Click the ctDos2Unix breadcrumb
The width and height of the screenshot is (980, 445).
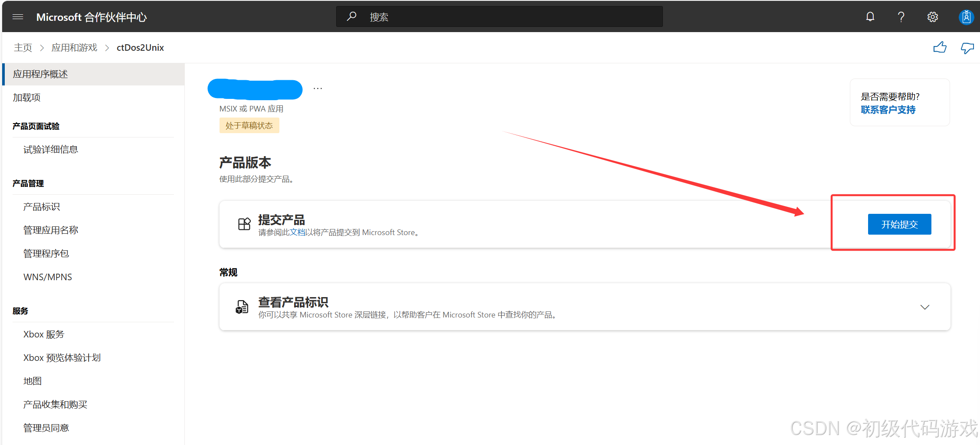tap(140, 48)
